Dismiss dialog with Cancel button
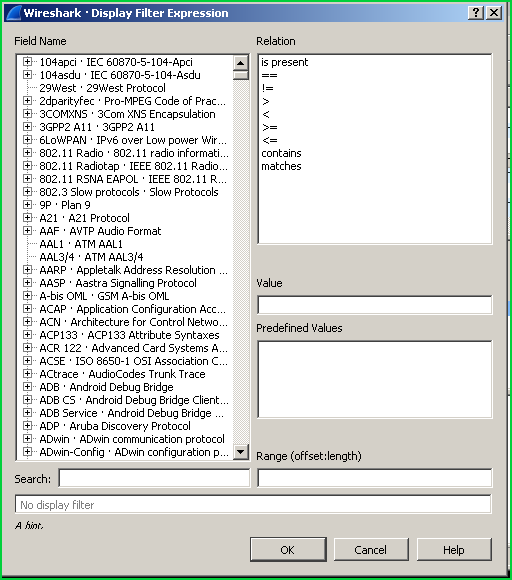Image resolution: width=512 pixels, height=580 pixels. (371, 549)
